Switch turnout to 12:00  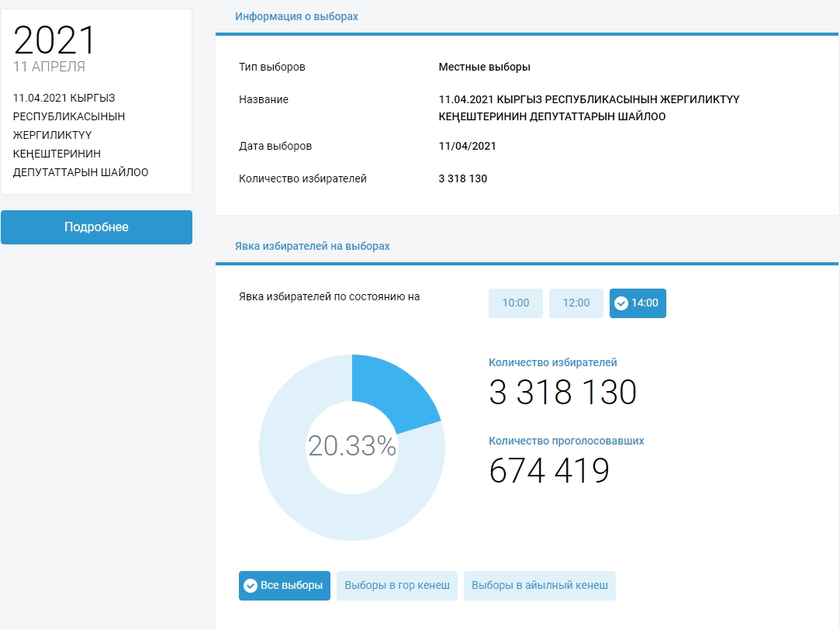(576, 303)
